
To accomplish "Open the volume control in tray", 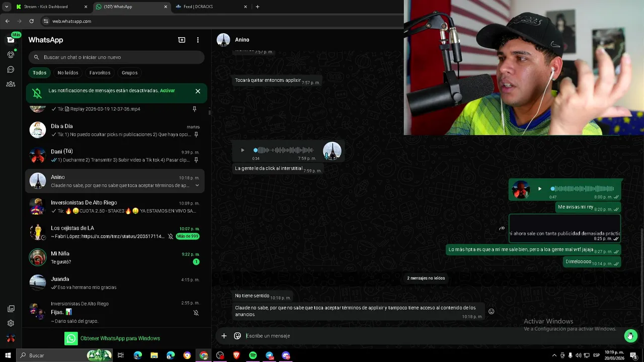I will (x=579, y=355).
